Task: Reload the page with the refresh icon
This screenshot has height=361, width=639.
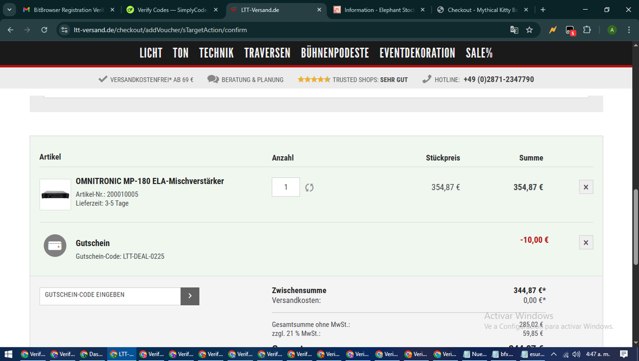Action: tap(44, 30)
